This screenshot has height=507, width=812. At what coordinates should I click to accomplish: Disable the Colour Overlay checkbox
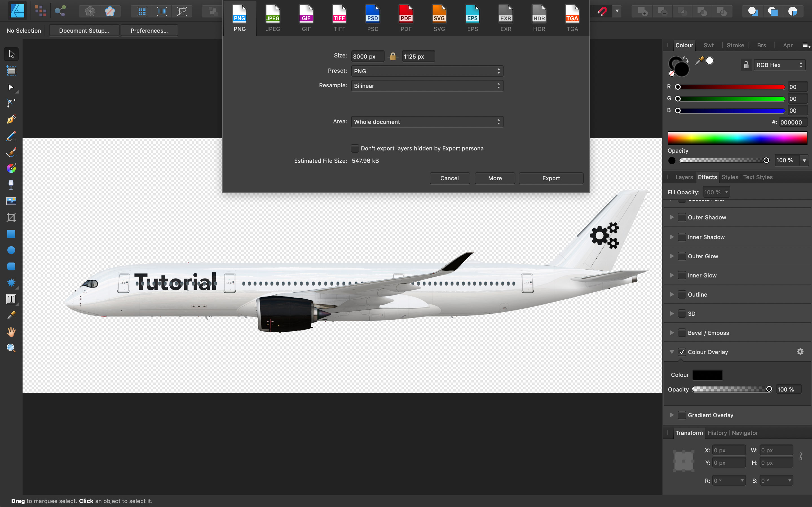[x=681, y=352]
